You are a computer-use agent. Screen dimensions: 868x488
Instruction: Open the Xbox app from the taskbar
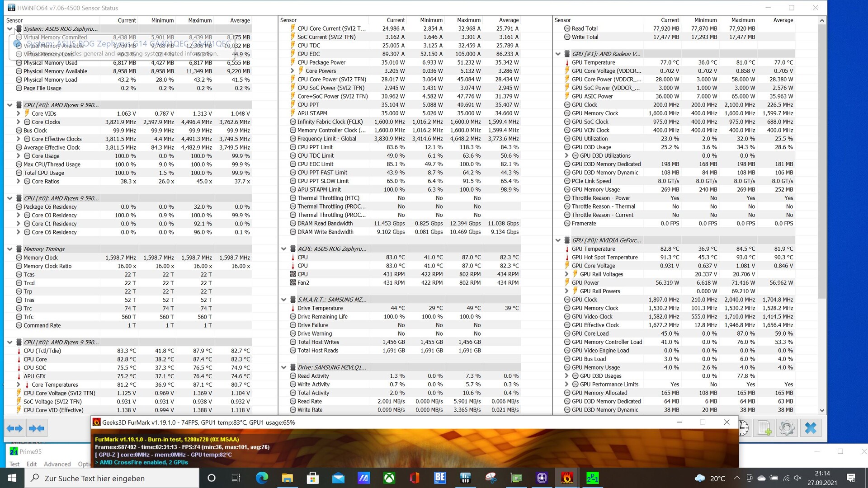click(389, 478)
